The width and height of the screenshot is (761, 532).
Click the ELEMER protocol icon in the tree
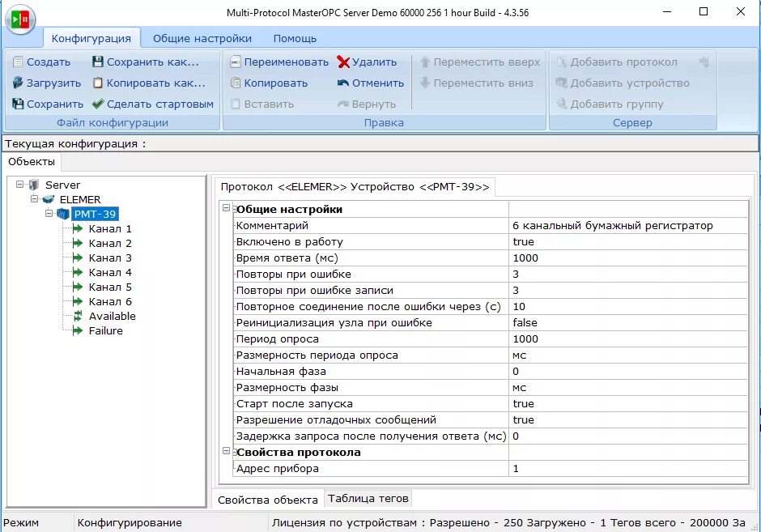[49, 199]
